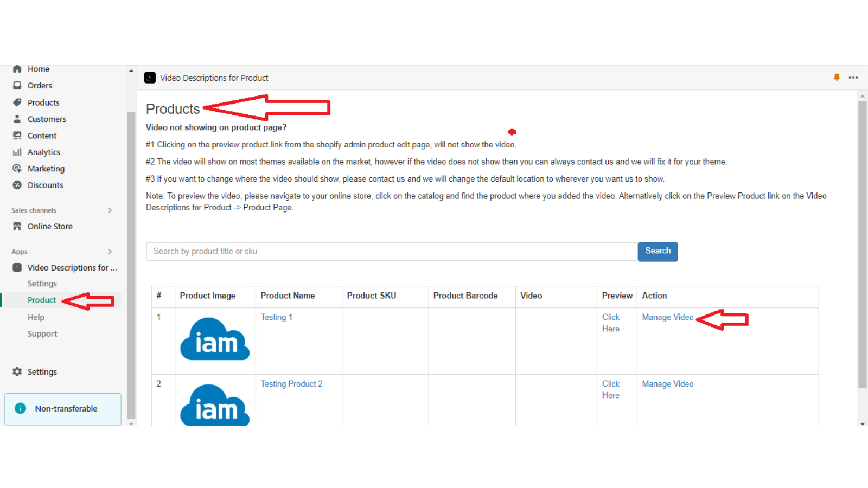This screenshot has width=868, height=488.
Task: Open the Content section
Action: click(x=42, y=136)
